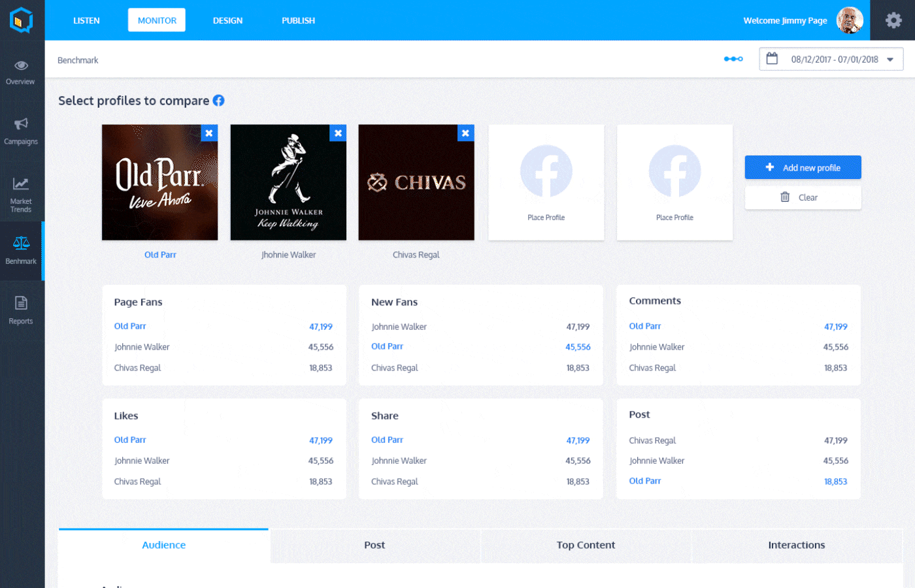Viewport: 915px width, 588px height.
Task: Switch to the DESIGN tab
Action: (x=227, y=20)
